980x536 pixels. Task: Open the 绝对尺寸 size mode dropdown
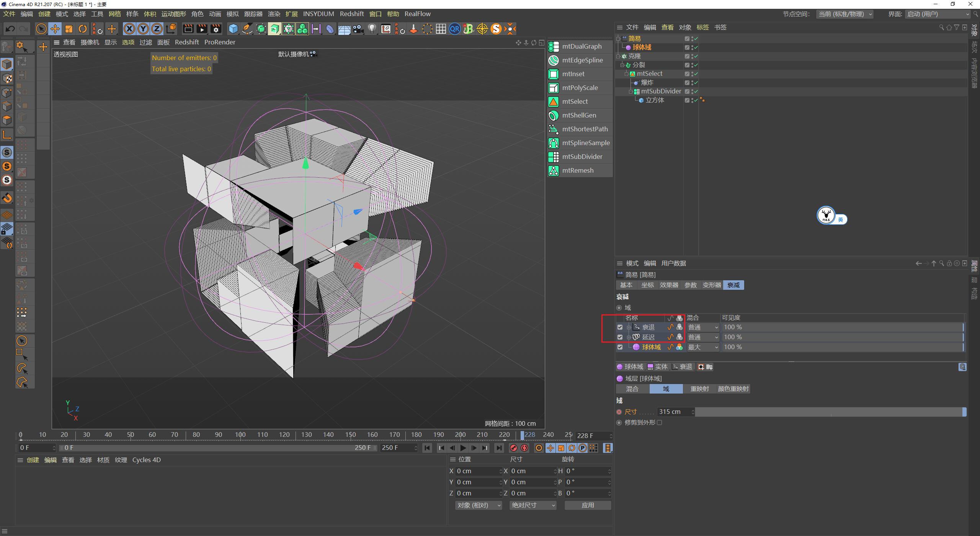click(x=533, y=505)
